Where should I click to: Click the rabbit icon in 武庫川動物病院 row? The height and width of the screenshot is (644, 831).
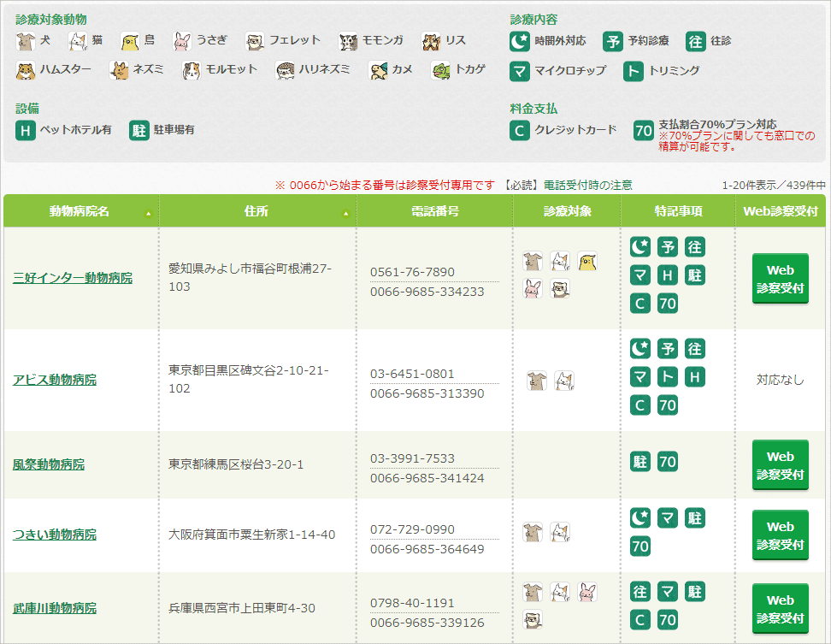click(587, 592)
